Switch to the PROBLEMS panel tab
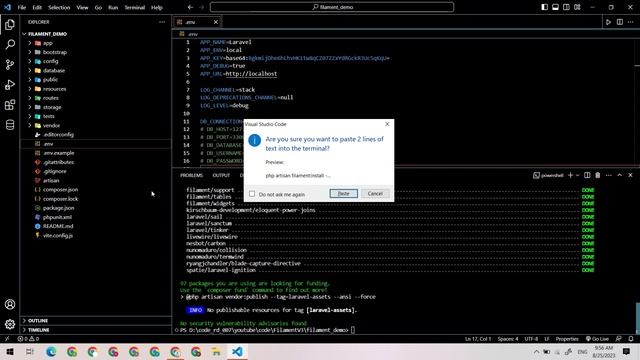Viewport: 640px width, 360px height. coord(191,175)
